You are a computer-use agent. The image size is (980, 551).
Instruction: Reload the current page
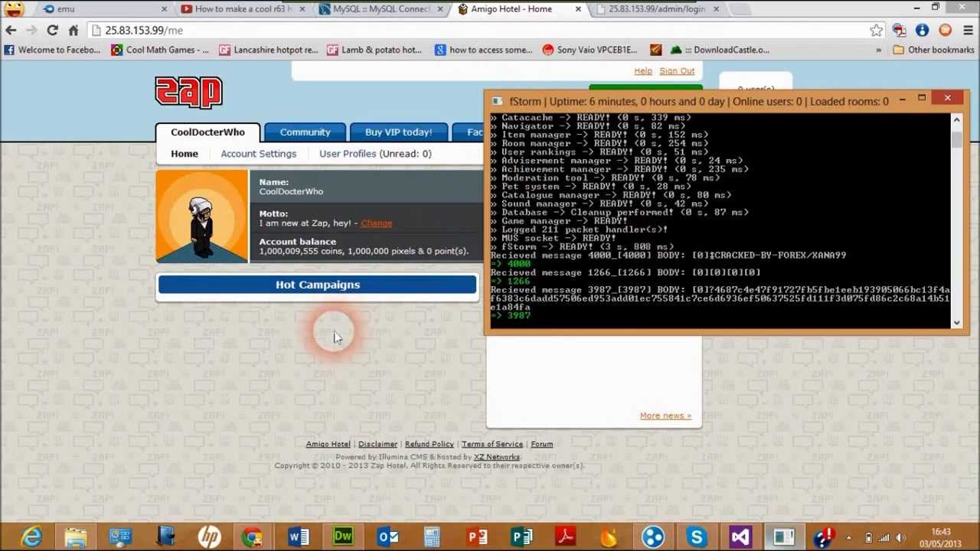52,30
